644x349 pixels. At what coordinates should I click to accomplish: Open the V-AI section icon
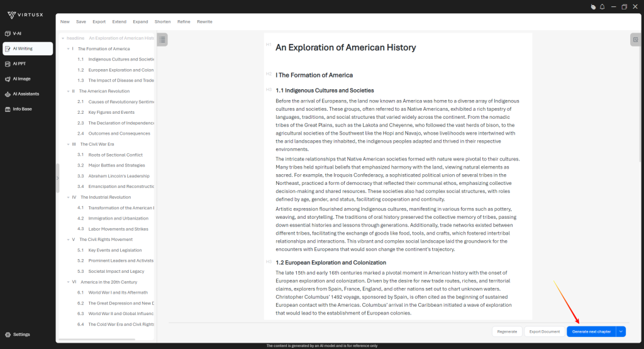click(x=8, y=34)
